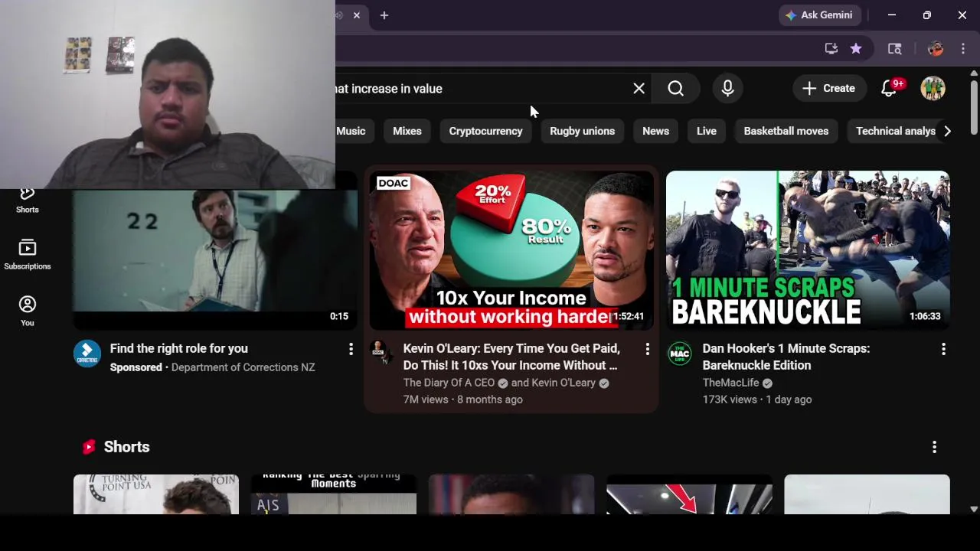Open options menu for sponsored ad
980x551 pixels.
click(x=351, y=349)
